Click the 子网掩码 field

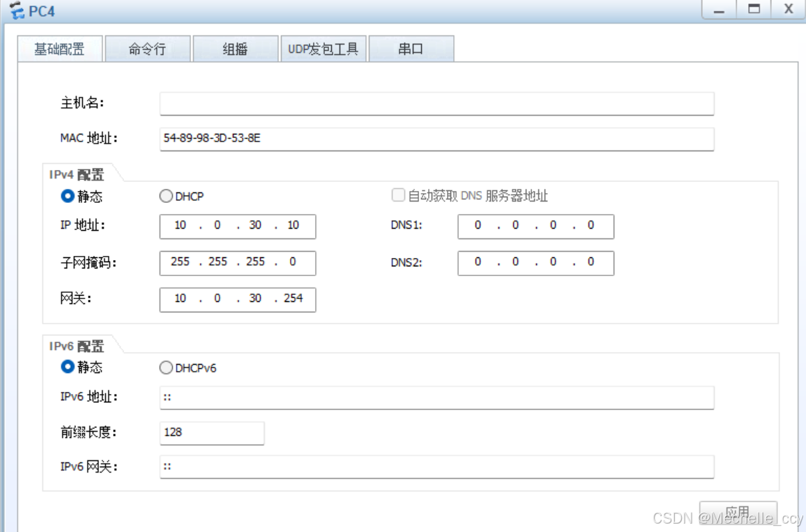pos(238,263)
